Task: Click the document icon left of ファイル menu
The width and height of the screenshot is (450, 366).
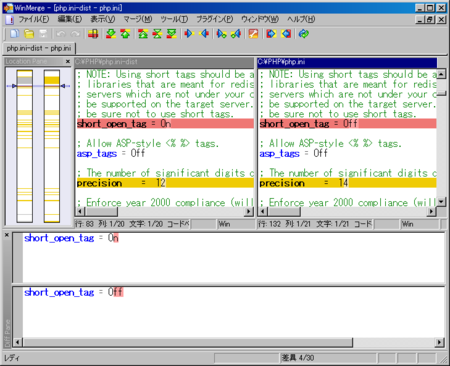Action: pyautogui.click(x=9, y=20)
